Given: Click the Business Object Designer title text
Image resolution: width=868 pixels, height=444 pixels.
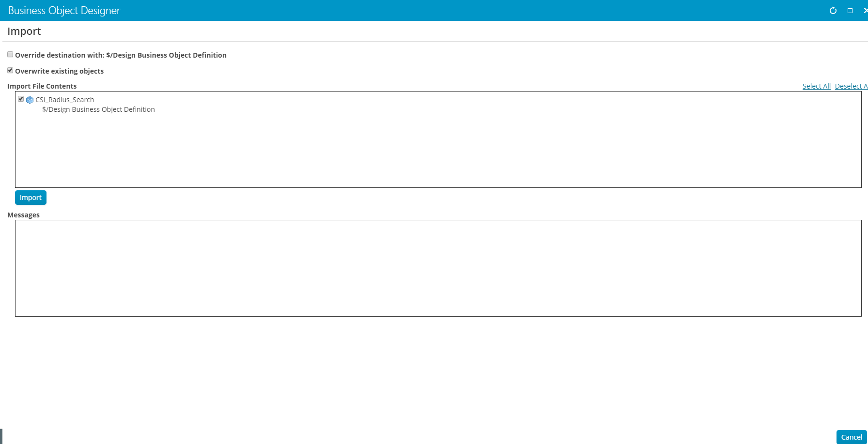Looking at the screenshot, I should (x=64, y=11).
